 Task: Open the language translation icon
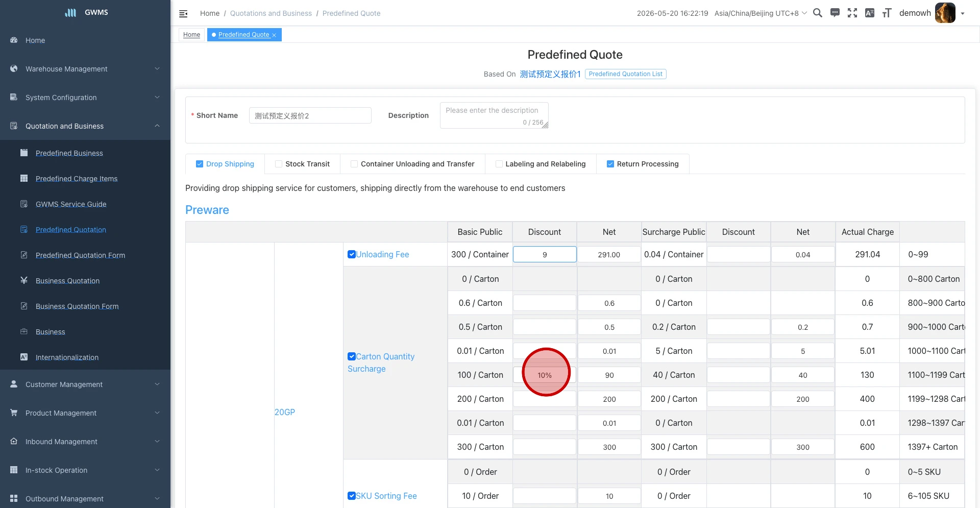pos(870,13)
